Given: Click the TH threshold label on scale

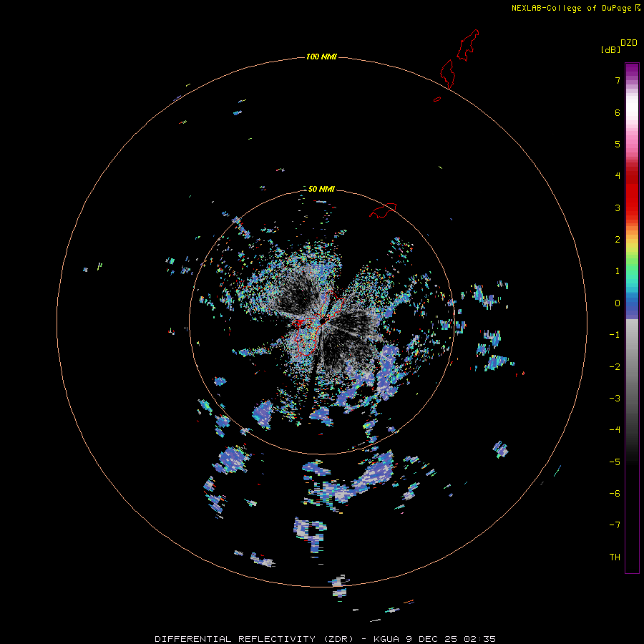Looking at the screenshot, I should click(615, 557).
